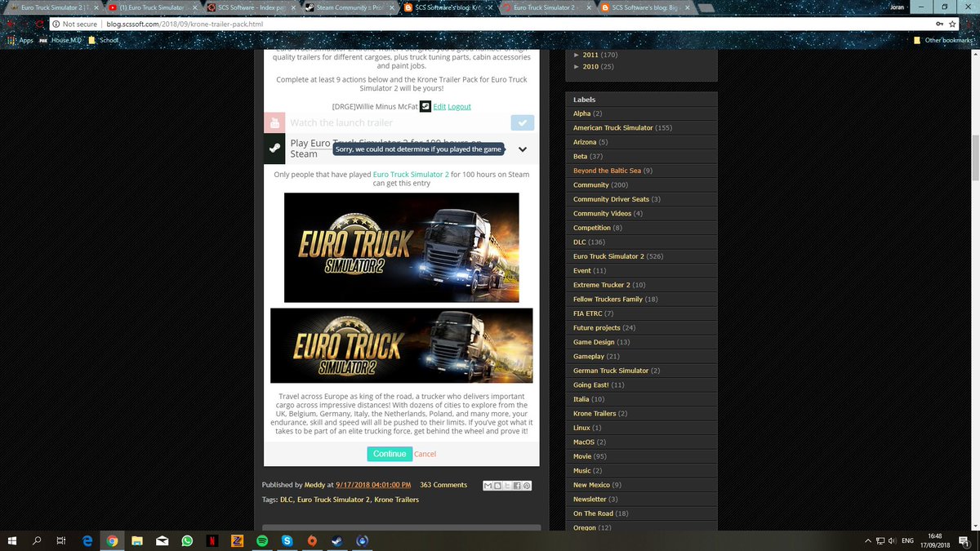Open the Joran Chrome profile button
980x551 pixels.
point(896,6)
